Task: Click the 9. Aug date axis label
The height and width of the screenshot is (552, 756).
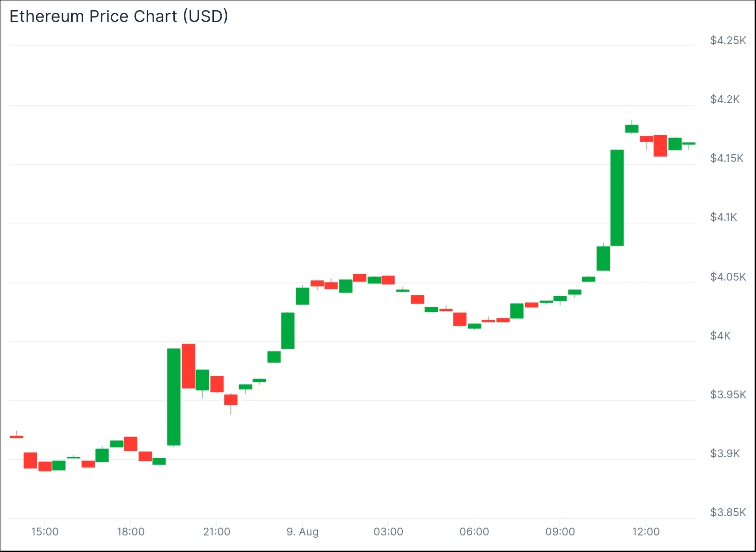Action: (302, 532)
